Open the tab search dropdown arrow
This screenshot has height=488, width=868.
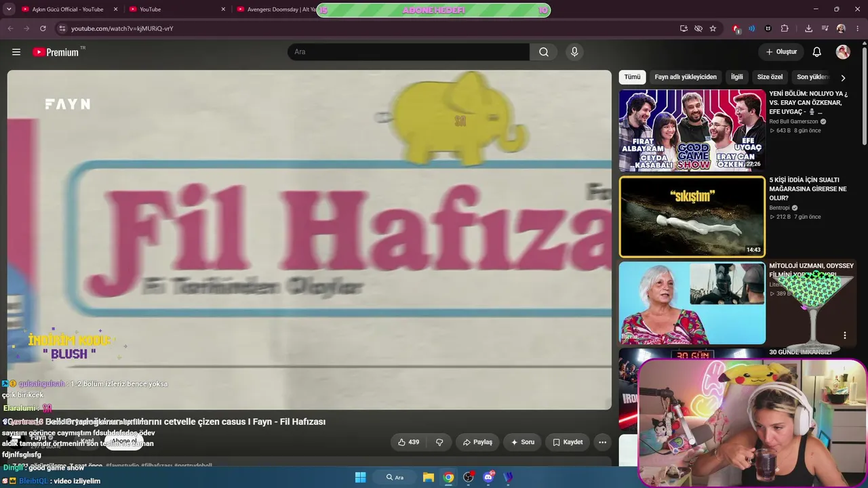click(9, 9)
